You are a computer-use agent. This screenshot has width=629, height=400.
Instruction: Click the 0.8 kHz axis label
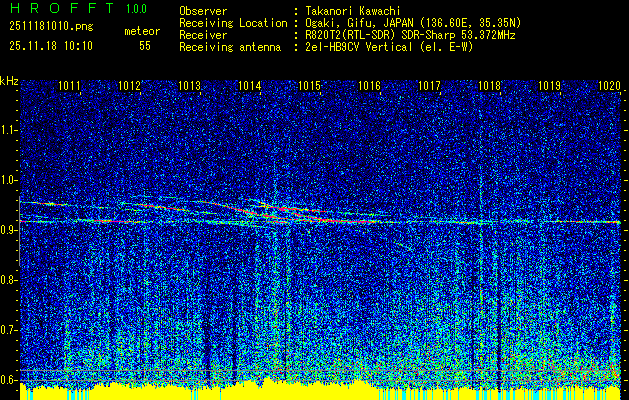[8, 280]
